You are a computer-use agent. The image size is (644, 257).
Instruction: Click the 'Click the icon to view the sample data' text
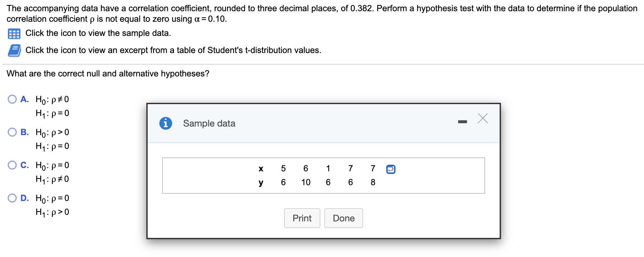tap(98, 33)
